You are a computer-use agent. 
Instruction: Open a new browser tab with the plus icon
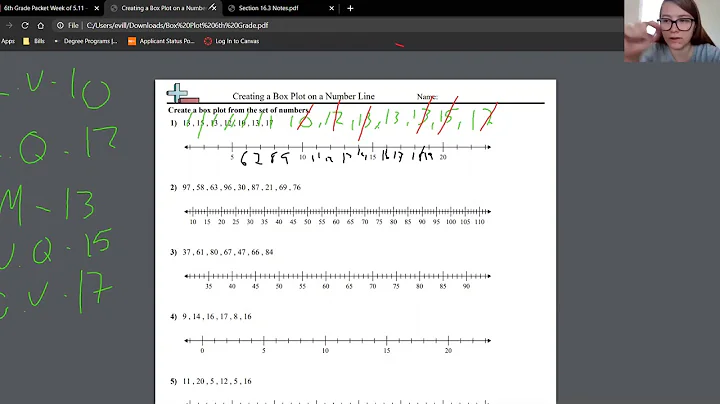point(350,8)
